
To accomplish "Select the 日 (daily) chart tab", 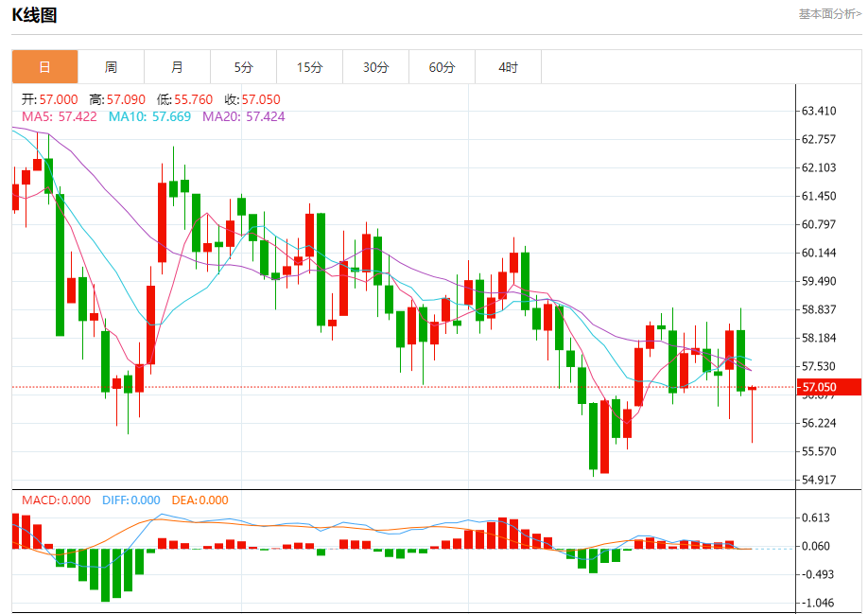I will pyautogui.click(x=44, y=67).
